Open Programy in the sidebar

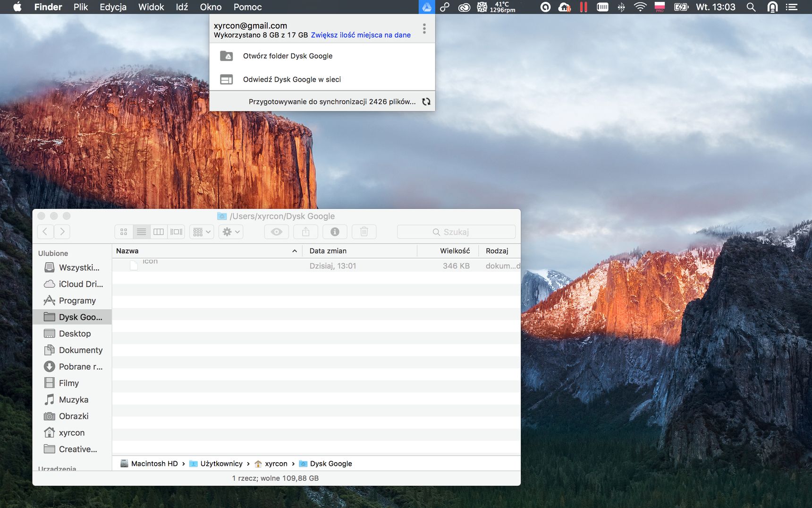click(x=72, y=301)
